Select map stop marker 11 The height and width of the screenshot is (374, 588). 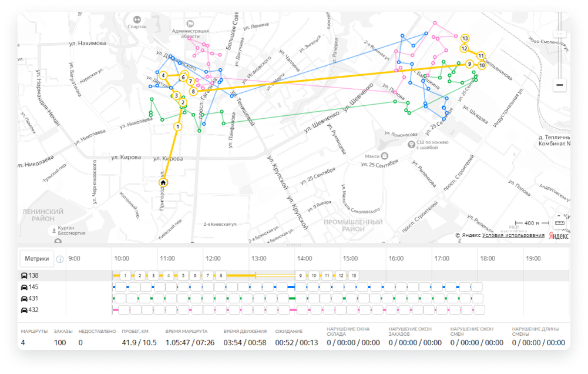(x=481, y=56)
